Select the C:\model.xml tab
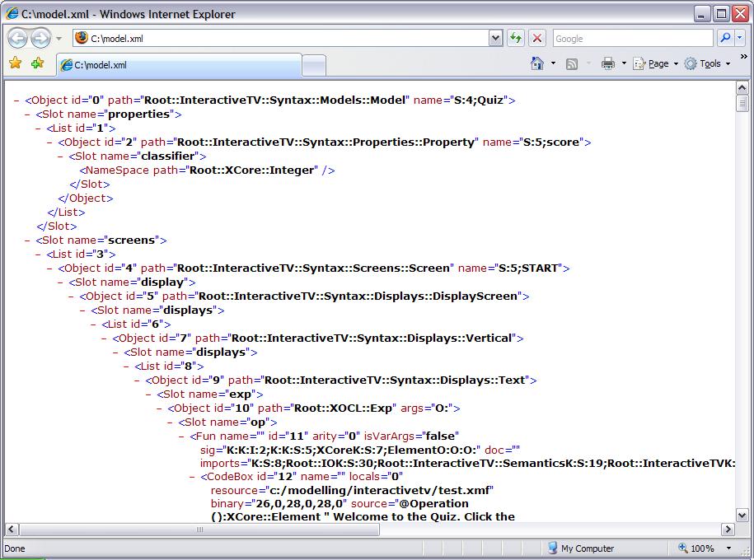 tap(180, 65)
